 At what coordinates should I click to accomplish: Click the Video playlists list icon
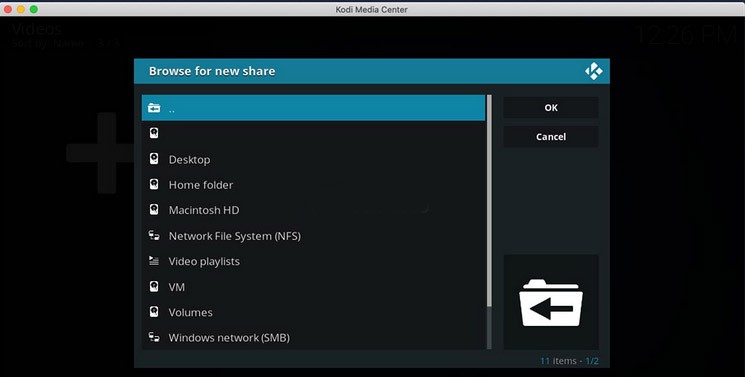(154, 261)
